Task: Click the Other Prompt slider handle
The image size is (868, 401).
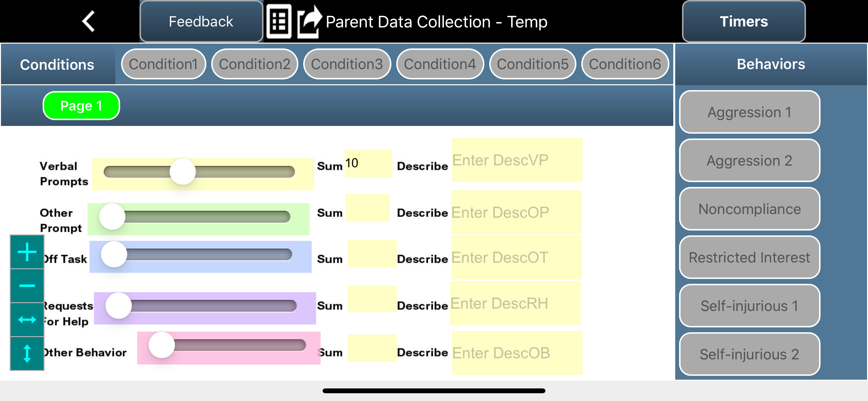Action: (112, 216)
